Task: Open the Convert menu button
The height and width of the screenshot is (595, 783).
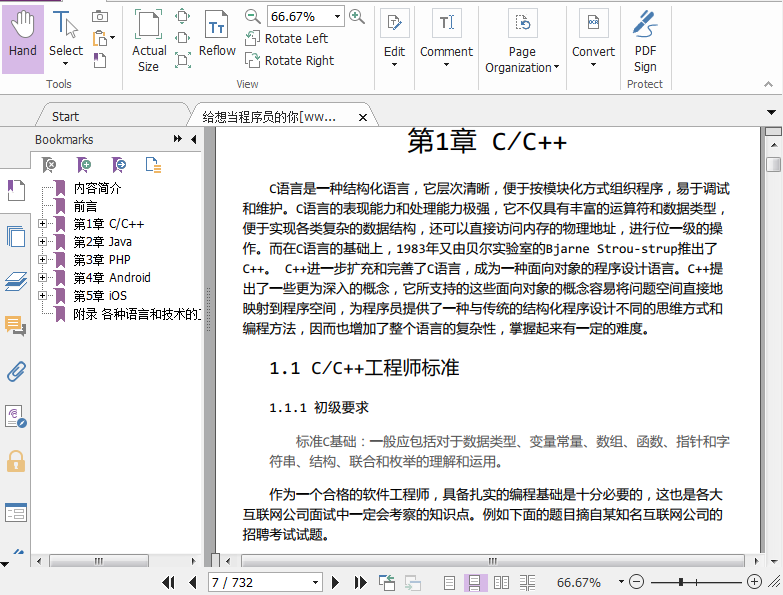Action: tap(593, 38)
